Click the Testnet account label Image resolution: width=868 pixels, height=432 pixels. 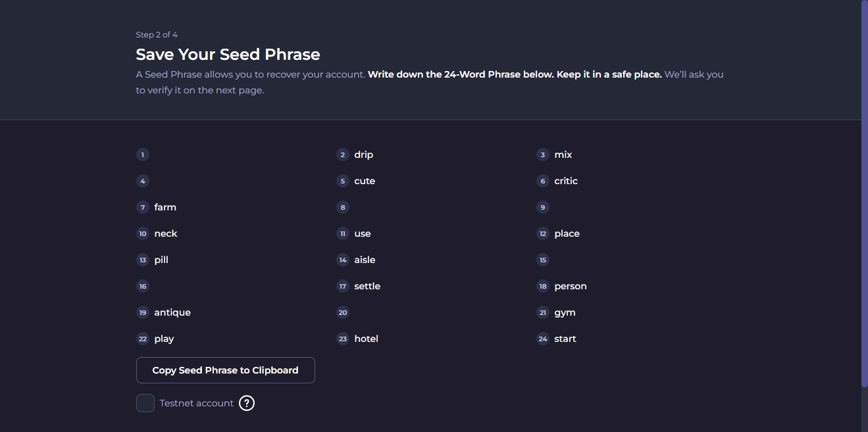[196, 403]
